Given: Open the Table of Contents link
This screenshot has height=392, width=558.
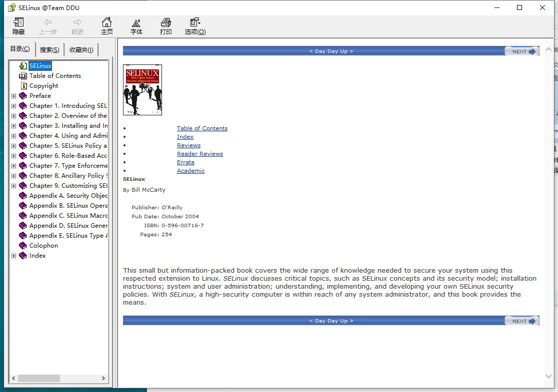Looking at the screenshot, I should [x=202, y=128].
